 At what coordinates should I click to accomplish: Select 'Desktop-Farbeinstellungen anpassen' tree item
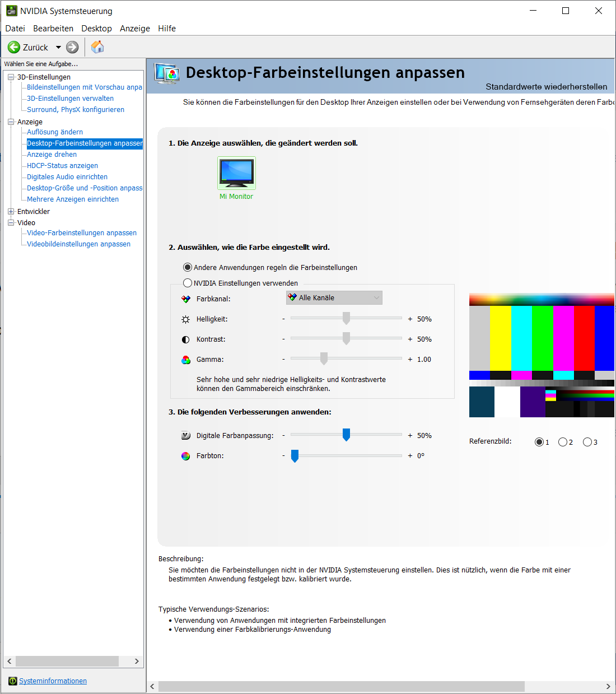[x=85, y=143]
